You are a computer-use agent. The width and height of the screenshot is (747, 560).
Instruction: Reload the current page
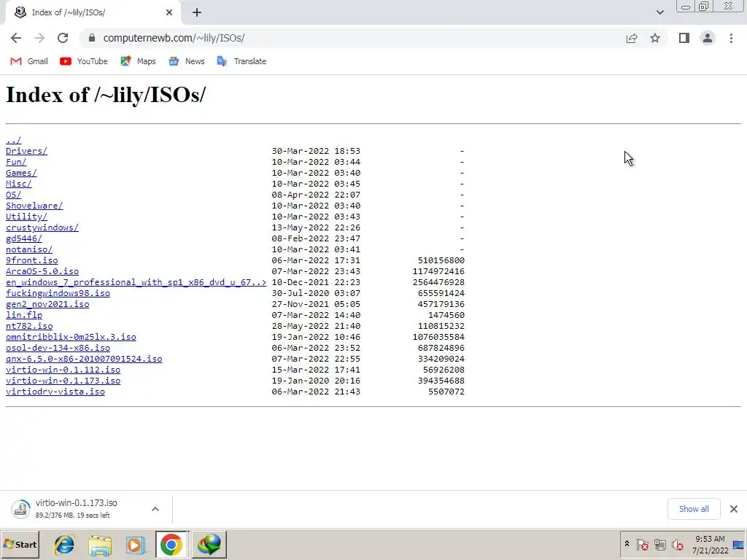(x=63, y=38)
